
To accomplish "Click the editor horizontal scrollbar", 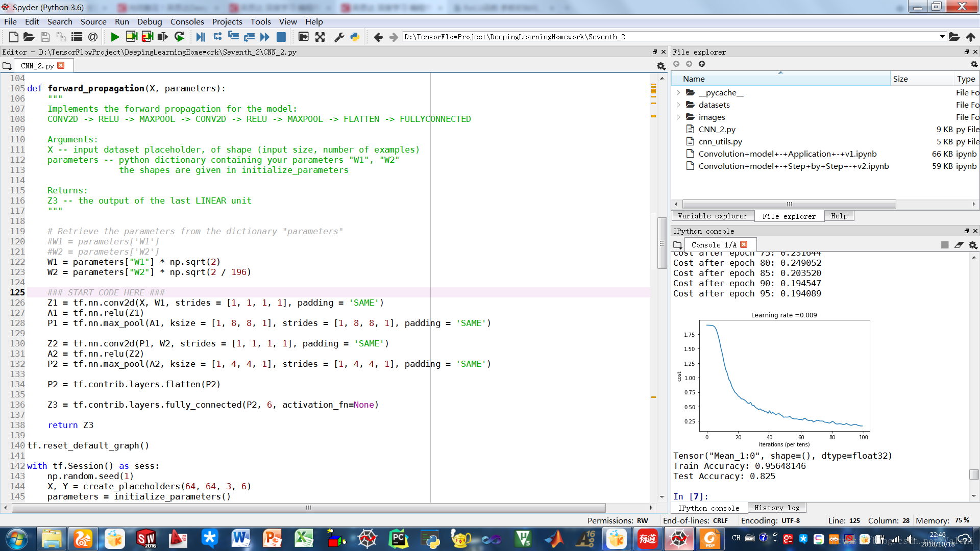I will (309, 508).
